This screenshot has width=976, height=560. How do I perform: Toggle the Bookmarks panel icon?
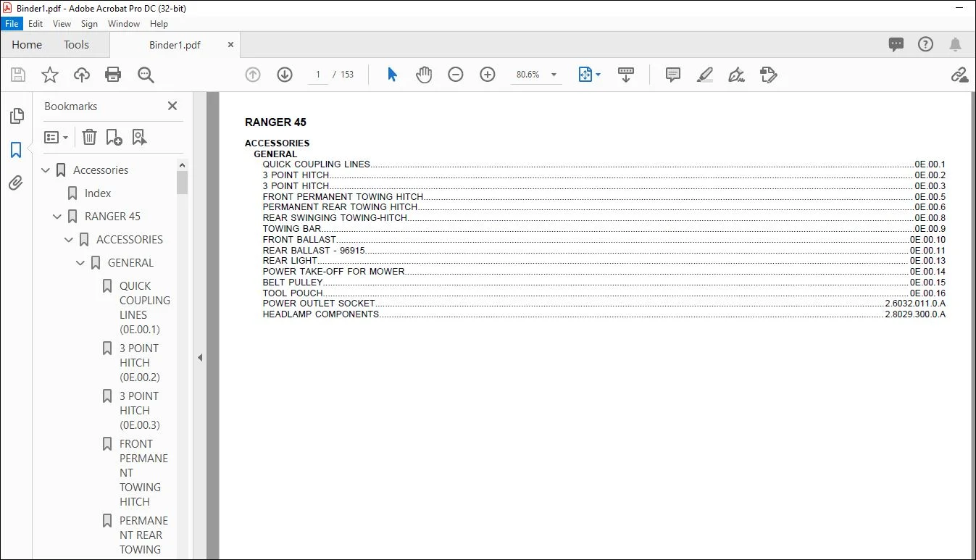pos(16,150)
